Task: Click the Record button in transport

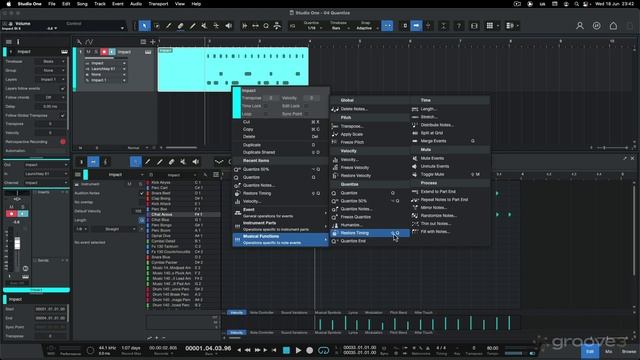Action: (310, 350)
